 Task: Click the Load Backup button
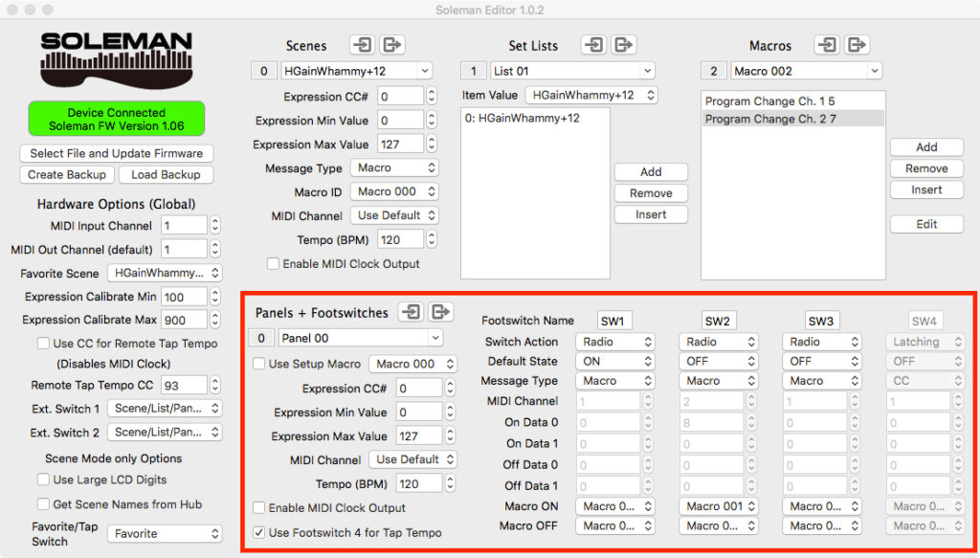point(166,175)
